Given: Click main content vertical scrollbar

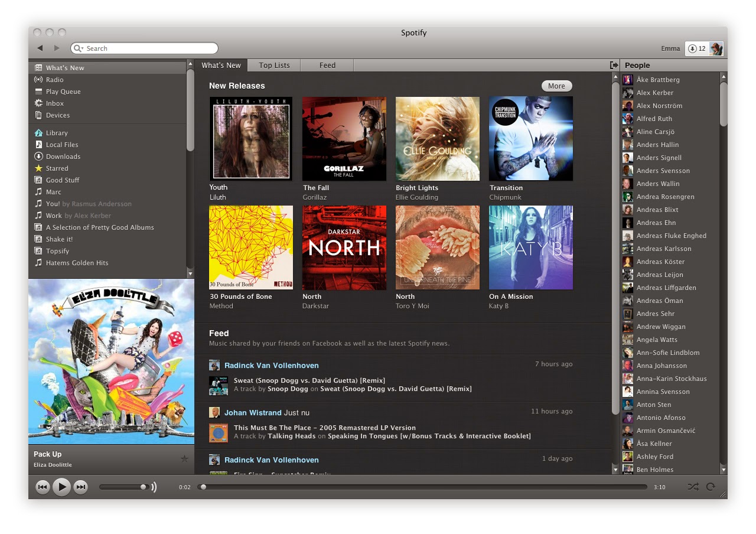Looking at the screenshot, I should tap(615, 248).
